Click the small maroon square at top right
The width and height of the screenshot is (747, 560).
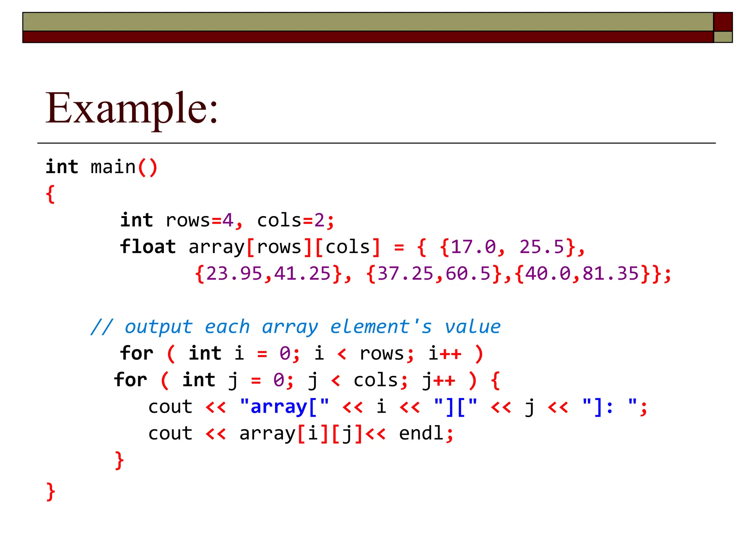click(723, 22)
